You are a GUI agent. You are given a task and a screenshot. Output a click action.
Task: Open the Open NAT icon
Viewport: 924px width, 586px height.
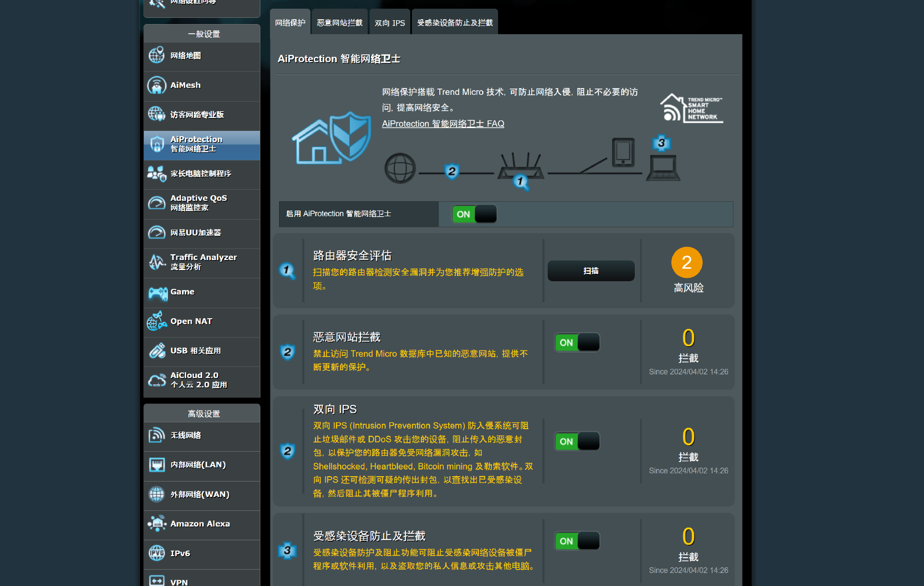tap(156, 321)
